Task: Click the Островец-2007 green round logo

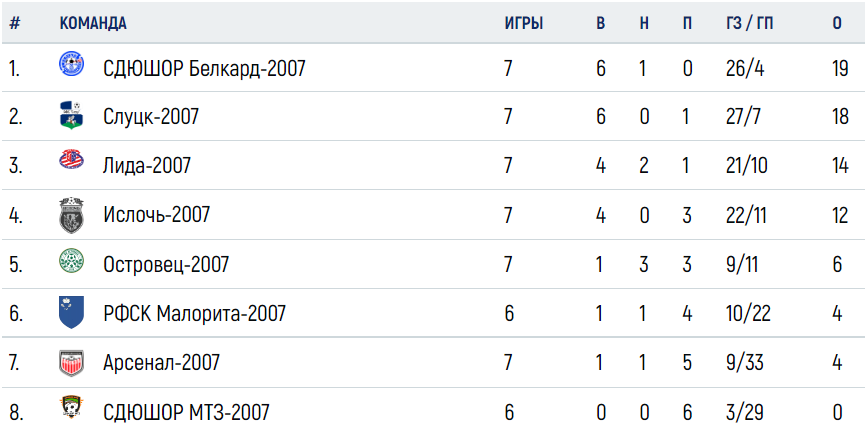Action: [71, 260]
